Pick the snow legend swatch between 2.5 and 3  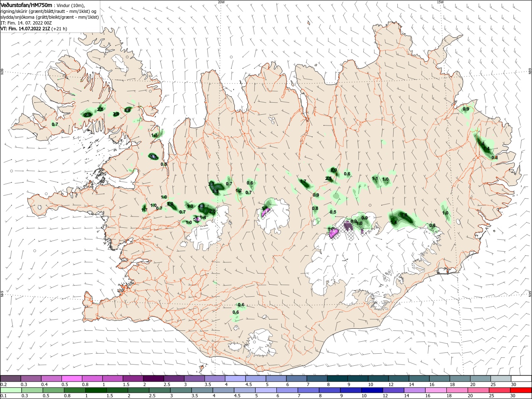[174, 379]
